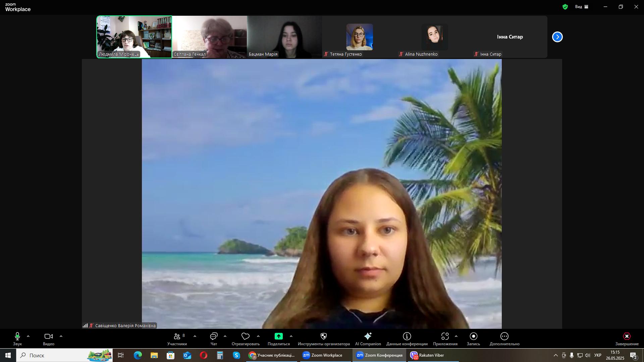This screenshot has height=362, width=644.
Task: Click Савіщенко Валерія Романівна name label
Action: [x=125, y=325]
